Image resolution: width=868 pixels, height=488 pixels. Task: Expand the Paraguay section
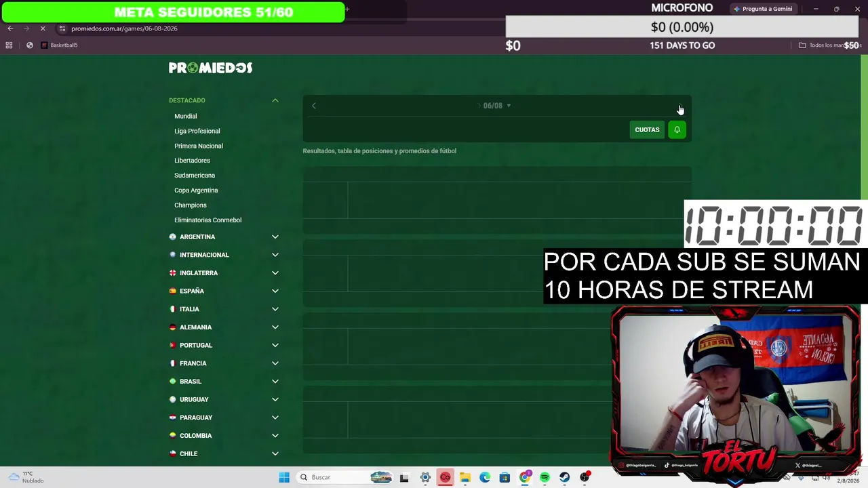pyautogui.click(x=275, y=418)
